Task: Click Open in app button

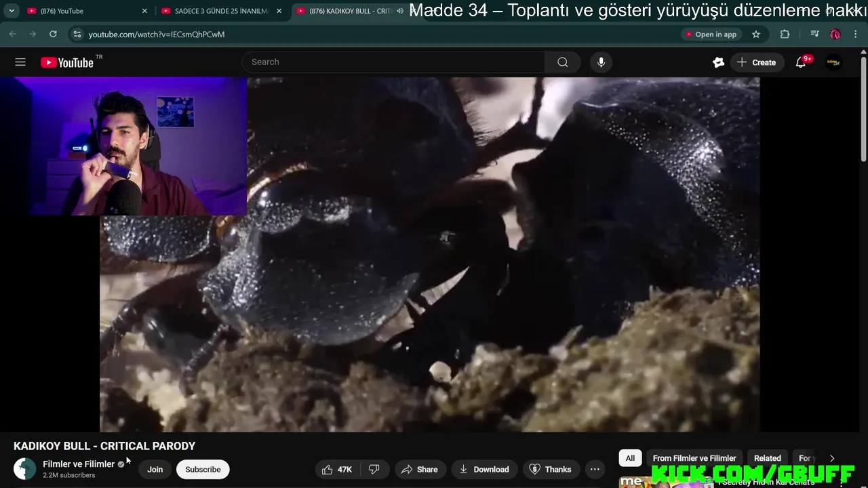Action: point(711,34)
